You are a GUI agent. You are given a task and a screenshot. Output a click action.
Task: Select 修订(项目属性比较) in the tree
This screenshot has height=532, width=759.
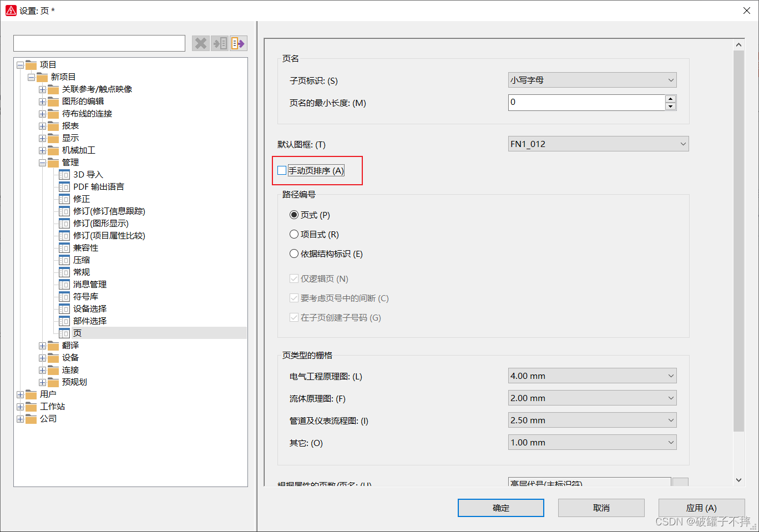pyautogui.click(x=109, y=236)
